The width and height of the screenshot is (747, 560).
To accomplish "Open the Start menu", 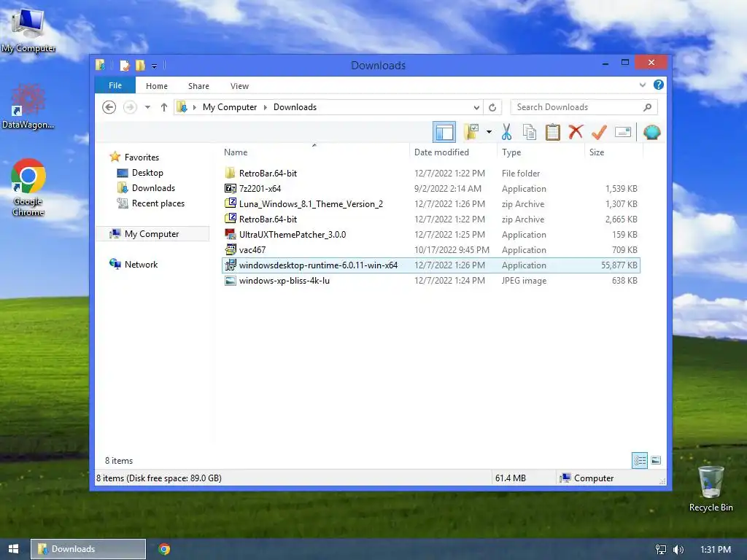I will (13, 549).
